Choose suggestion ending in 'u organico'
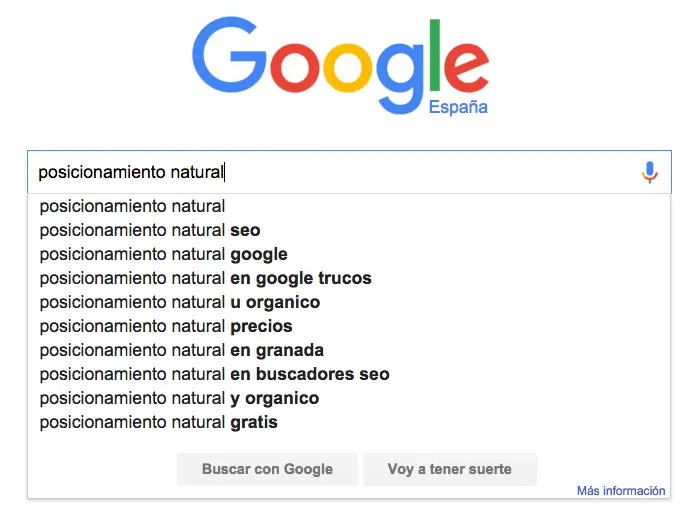 349,302
